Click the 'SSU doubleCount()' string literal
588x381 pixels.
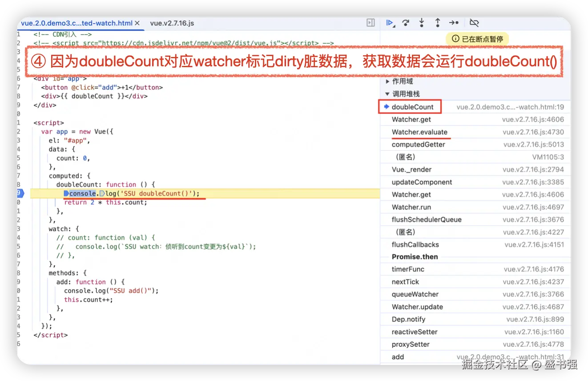coord(156,194)
